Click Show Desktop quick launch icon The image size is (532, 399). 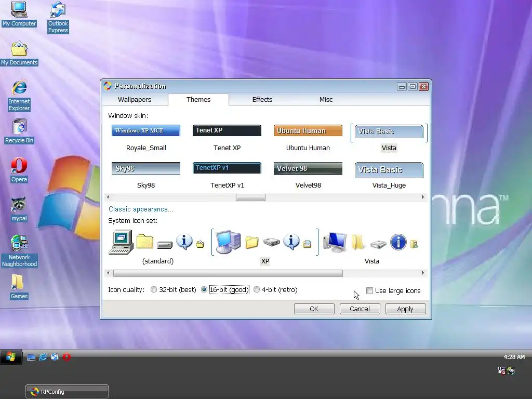pos(31,357)
